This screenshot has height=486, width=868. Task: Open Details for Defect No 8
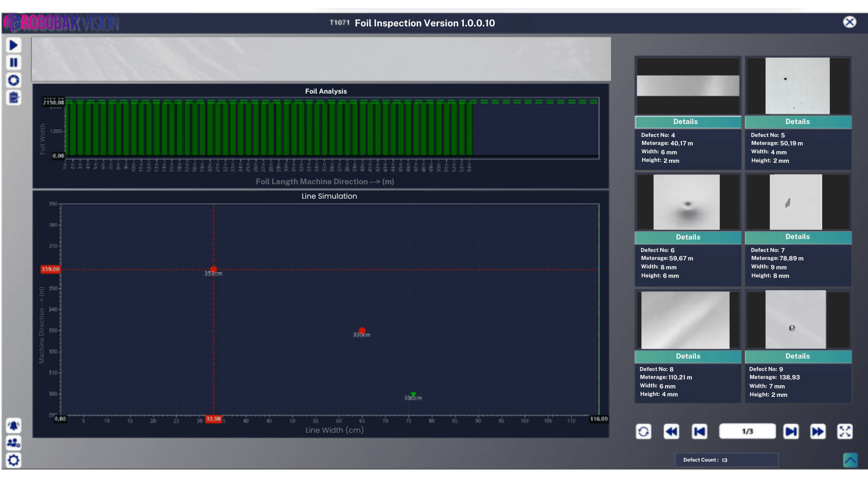click(x=688, y=357)
